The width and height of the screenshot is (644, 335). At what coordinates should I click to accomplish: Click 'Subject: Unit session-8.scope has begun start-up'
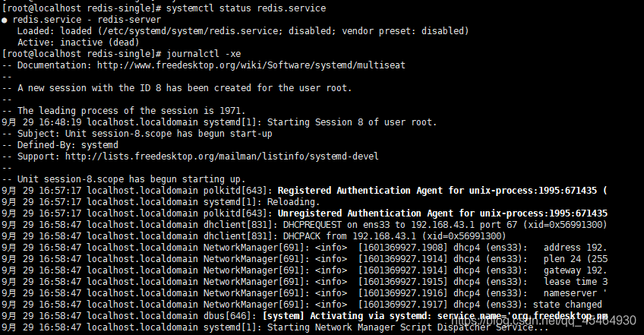coord(137,134)
